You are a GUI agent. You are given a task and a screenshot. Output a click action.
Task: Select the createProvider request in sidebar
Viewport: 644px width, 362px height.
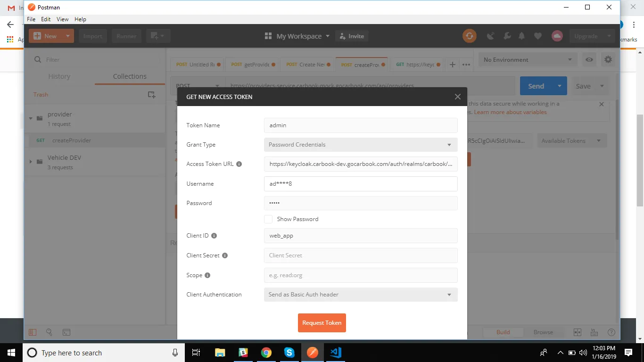click(x=95, y=140)
